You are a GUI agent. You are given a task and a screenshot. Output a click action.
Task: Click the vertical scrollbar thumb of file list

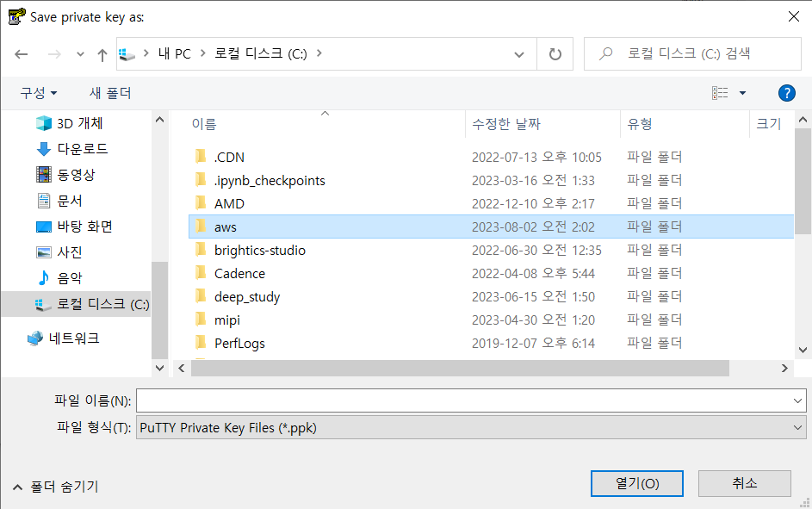[x=803, y=181]
